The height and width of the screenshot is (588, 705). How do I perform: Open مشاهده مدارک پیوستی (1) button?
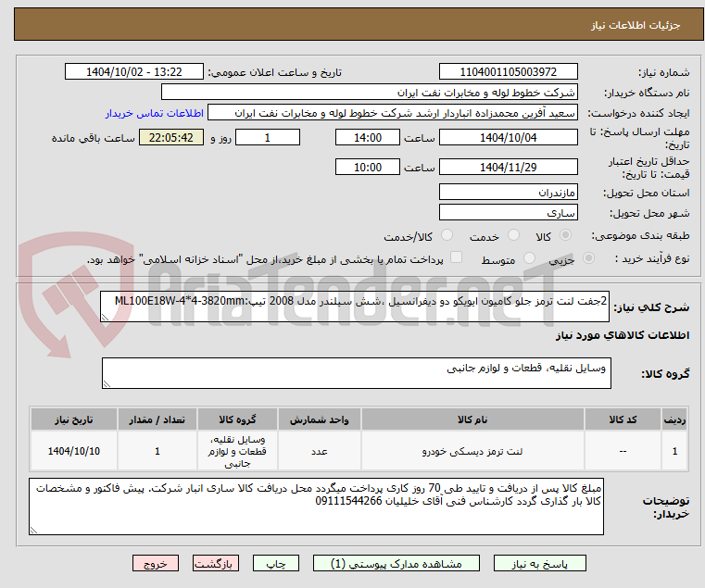pos(397,563)
